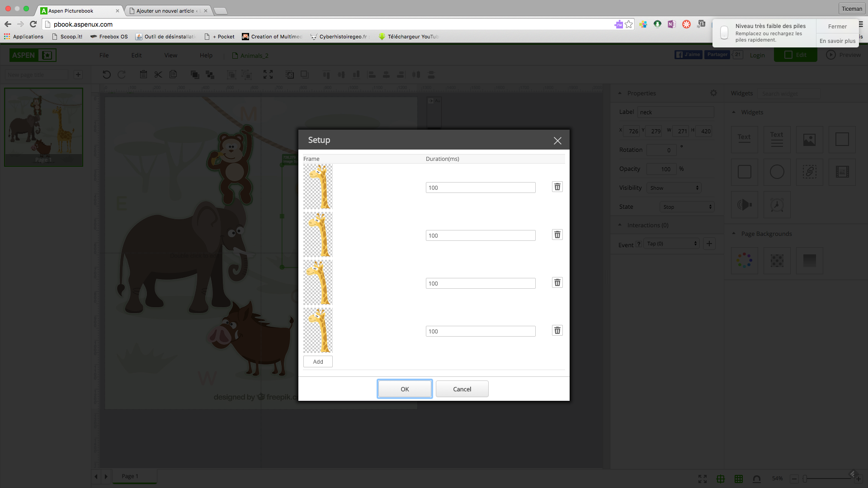Collapse the Widgets section

734,112
